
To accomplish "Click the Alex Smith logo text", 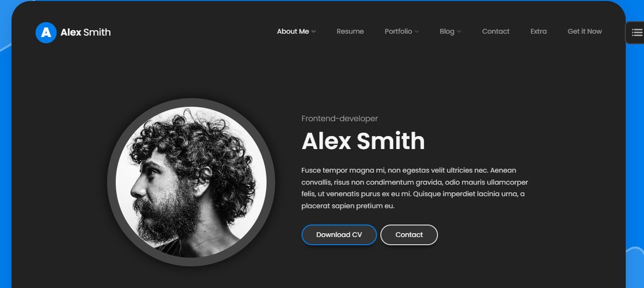I will [85, 32].
